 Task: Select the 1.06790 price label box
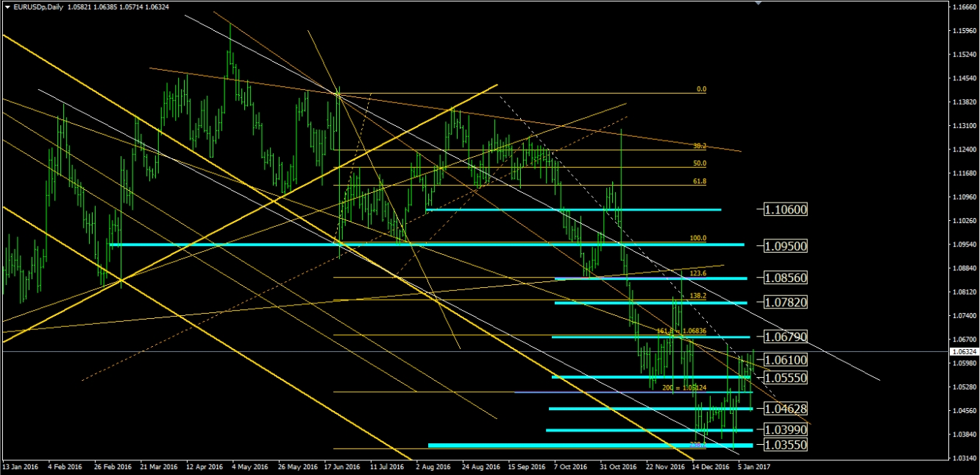[x=786, y=337]
